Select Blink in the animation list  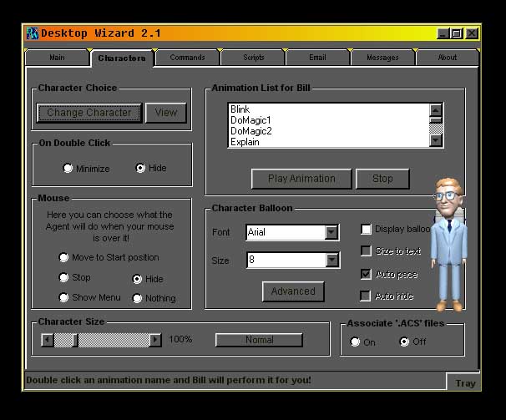(329, 109)
